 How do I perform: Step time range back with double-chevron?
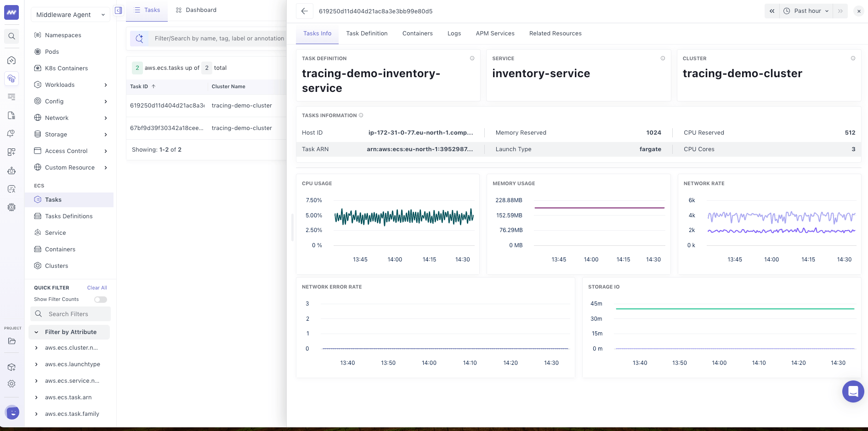[772, 11]
